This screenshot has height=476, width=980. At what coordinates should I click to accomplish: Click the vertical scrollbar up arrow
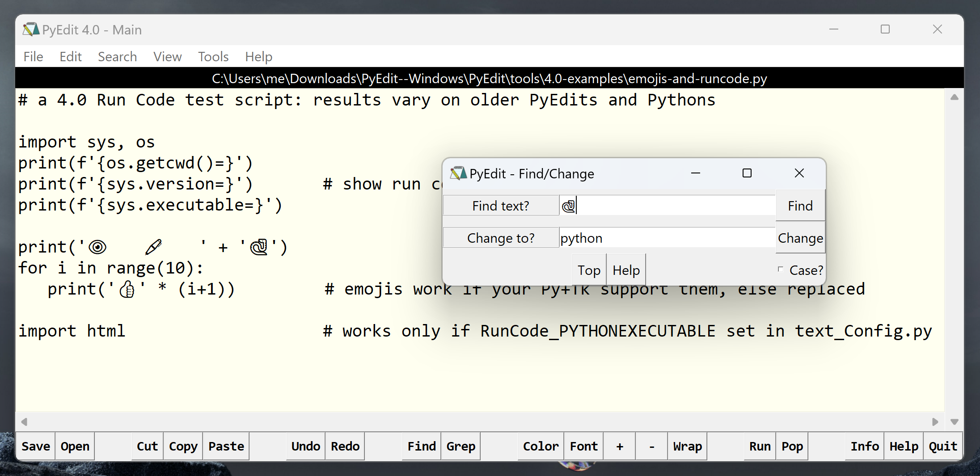955,97
